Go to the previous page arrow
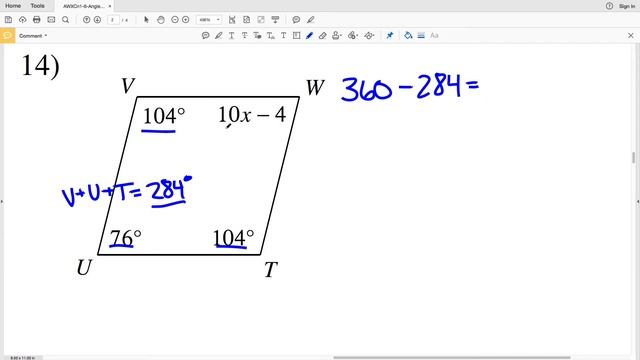 (86, 20)
